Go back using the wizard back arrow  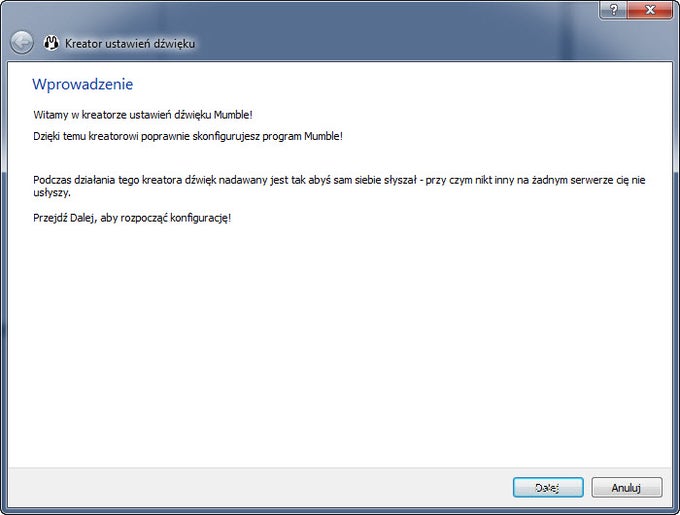21,42
